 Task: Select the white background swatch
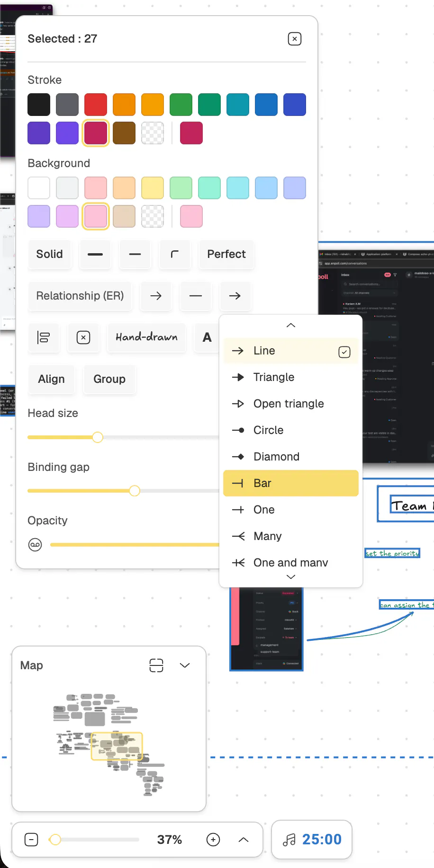coord(39,188)
